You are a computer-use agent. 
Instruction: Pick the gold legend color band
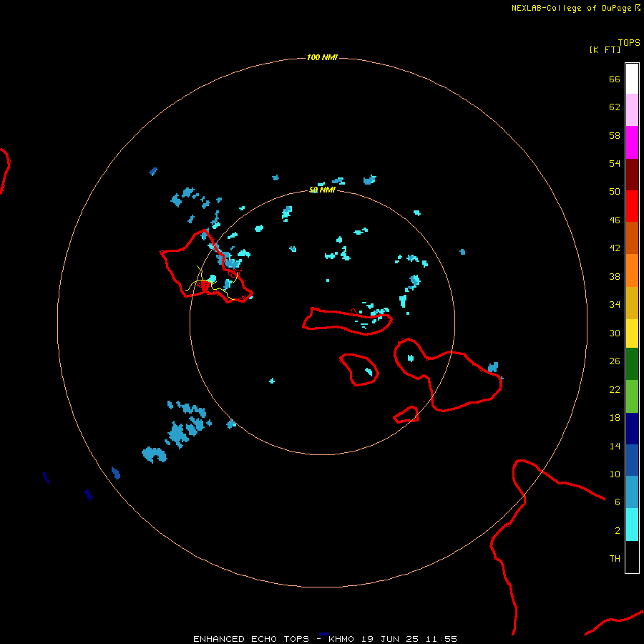click(632, 303)
